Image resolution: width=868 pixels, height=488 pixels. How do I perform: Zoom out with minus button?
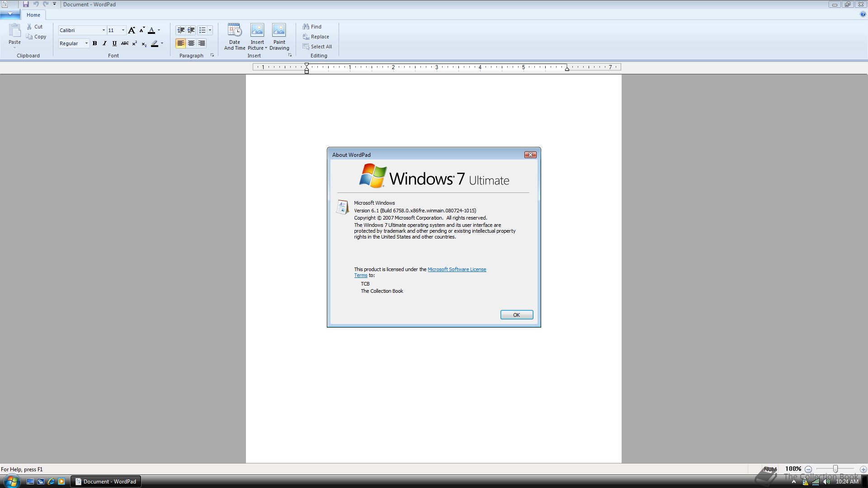[808, 469]
